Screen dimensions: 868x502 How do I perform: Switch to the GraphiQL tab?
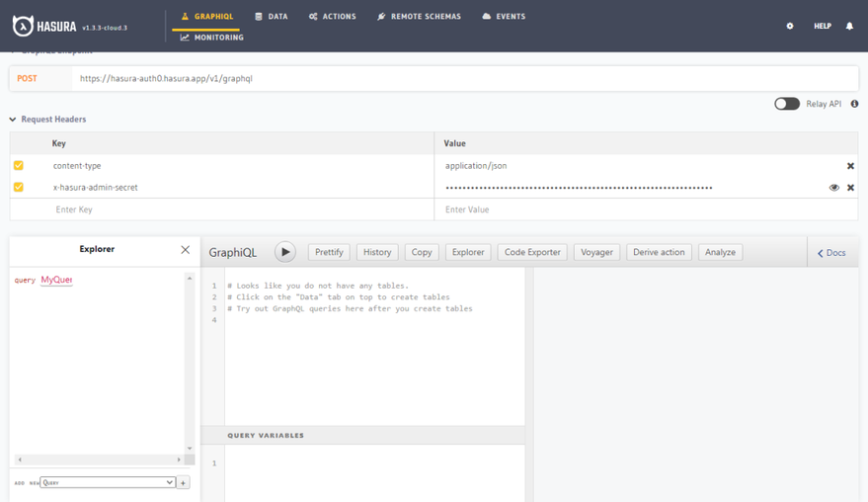pos(206,17)
